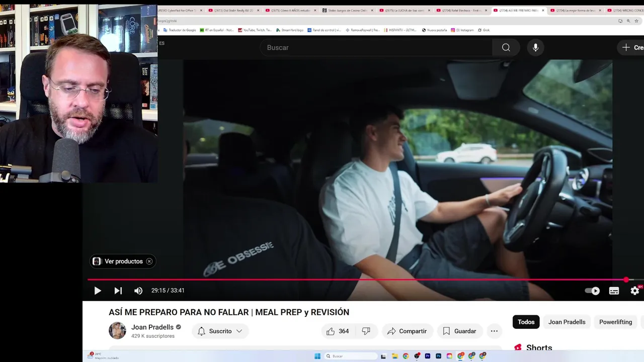Open Adobe Photoshop from taskbar

coord(439,356)
